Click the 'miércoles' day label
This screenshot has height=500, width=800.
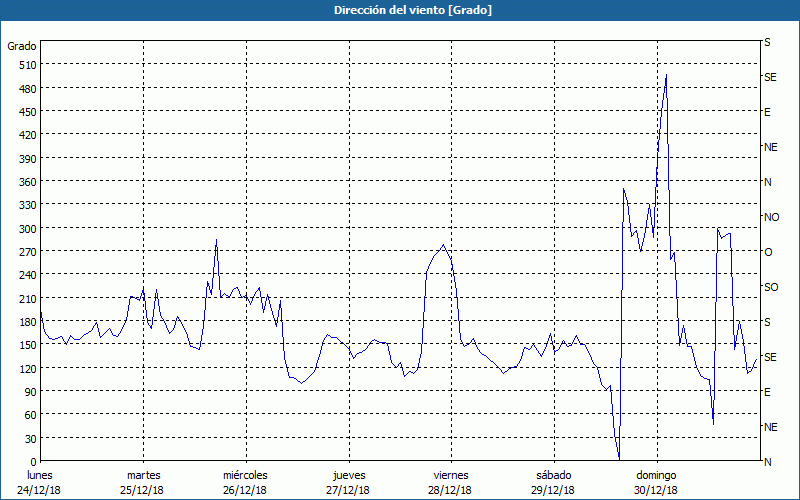point(245,475)
